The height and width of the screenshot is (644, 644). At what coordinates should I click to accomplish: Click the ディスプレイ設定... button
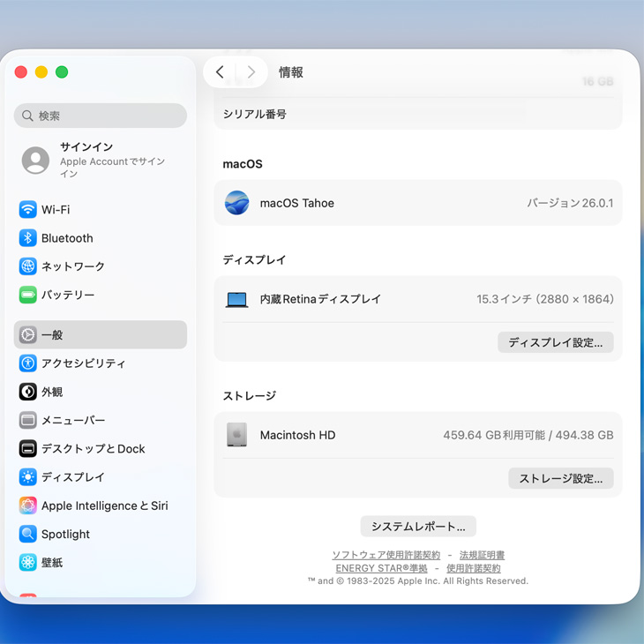click(x=555, y=342)
